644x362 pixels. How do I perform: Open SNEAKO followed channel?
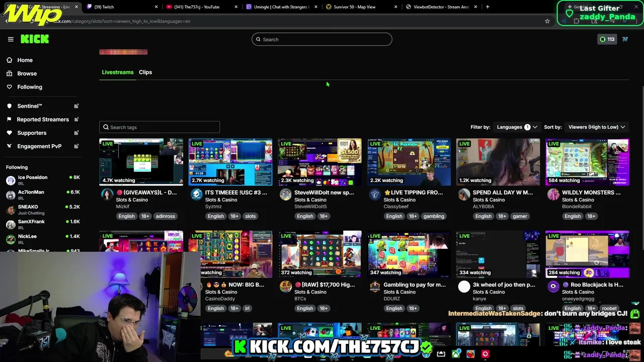click(43, 209)
